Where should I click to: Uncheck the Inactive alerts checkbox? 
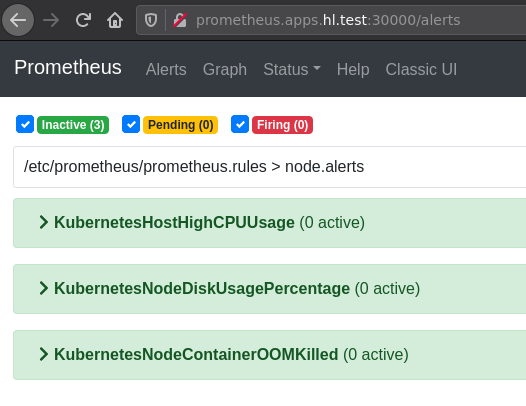25,124
